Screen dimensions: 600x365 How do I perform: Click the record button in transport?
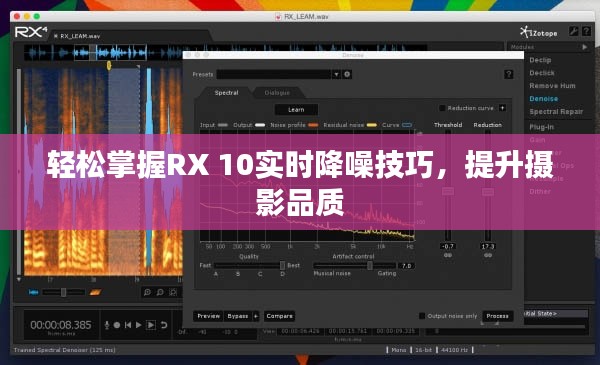tap(117, 325)
